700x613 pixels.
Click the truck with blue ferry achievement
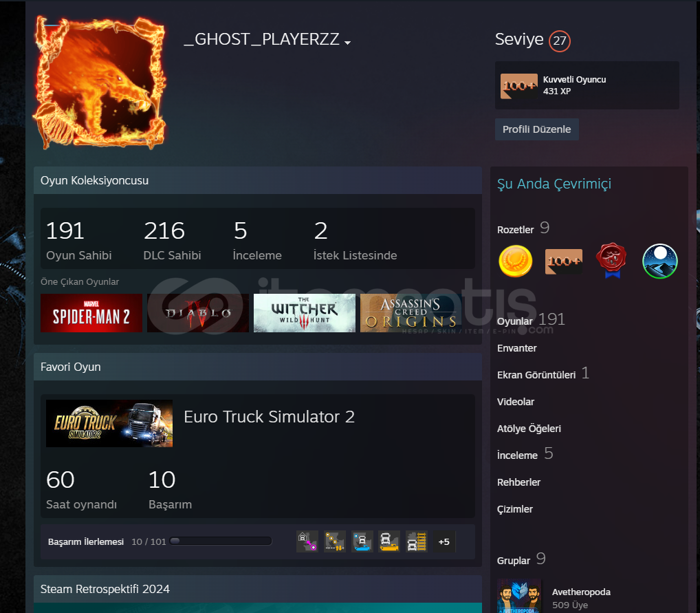362,541
